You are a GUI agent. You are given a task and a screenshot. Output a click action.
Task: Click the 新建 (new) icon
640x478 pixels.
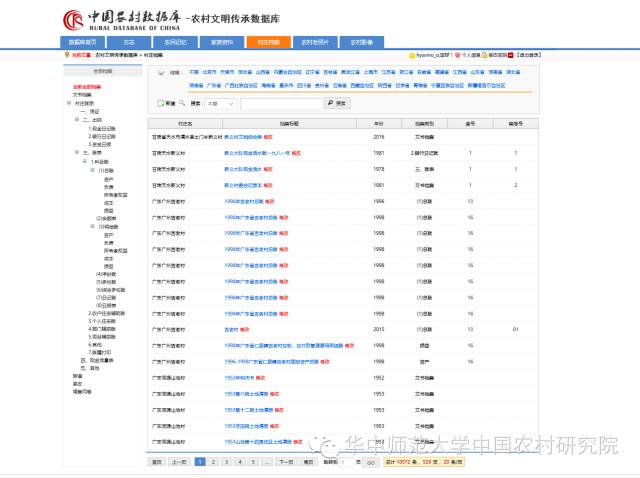click(x=161, y=103)
